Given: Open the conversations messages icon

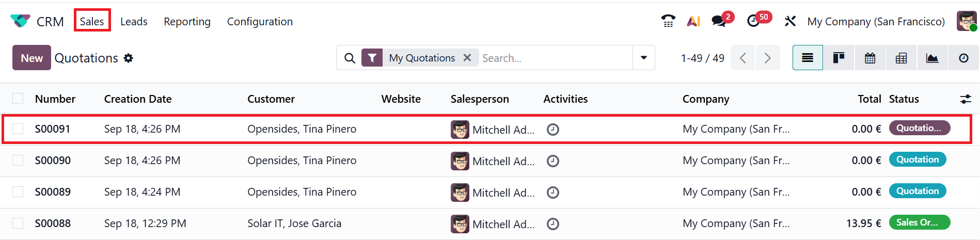Looking at the screenshot, I should (718, 21).
